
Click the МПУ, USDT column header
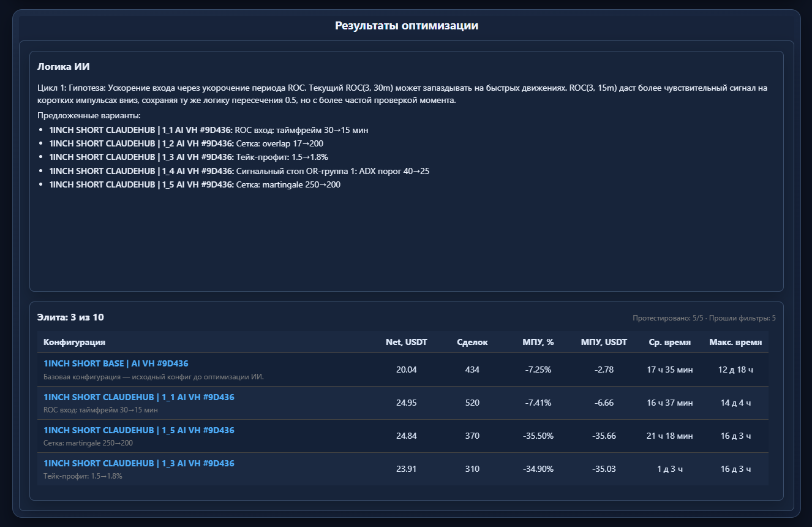(x=604, y=342)
